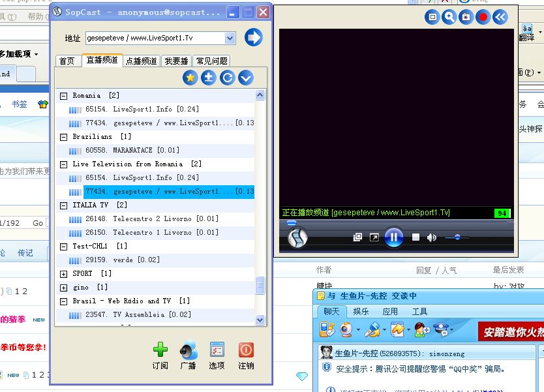
Task: Click the star favorites icon in channel toolbar
Action: point(190,78)
